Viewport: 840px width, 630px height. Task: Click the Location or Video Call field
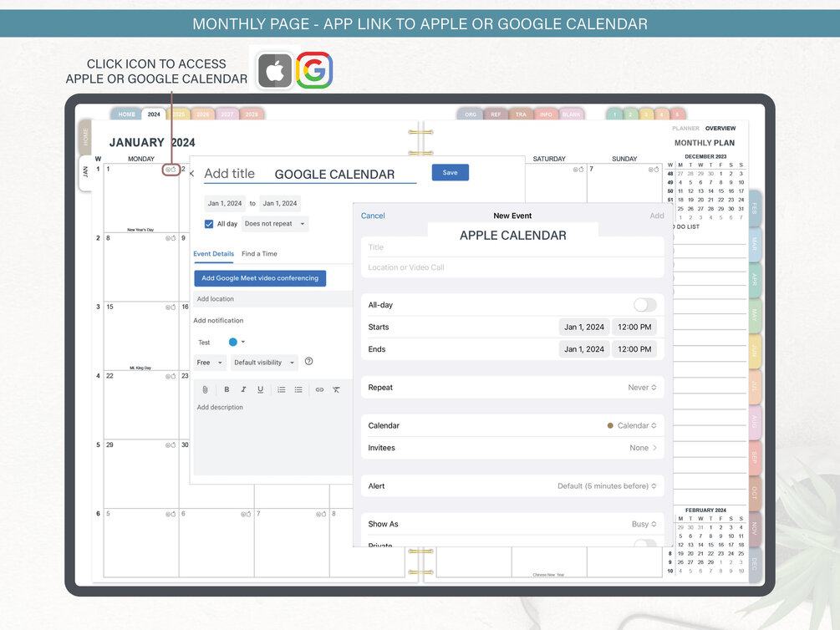512,267
